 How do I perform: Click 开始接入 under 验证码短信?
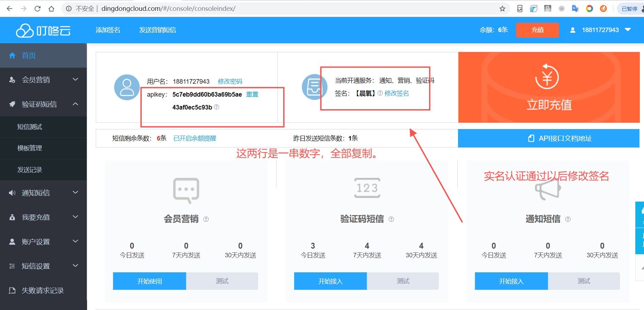click(x=331, y=281)
